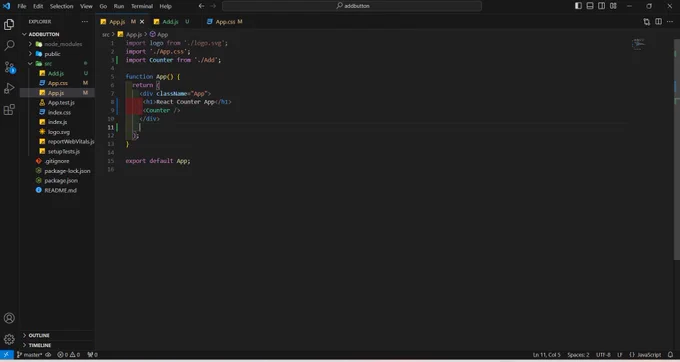Click the remote window indicator in status bar
The image size is (680, 362).
point(6,355)
